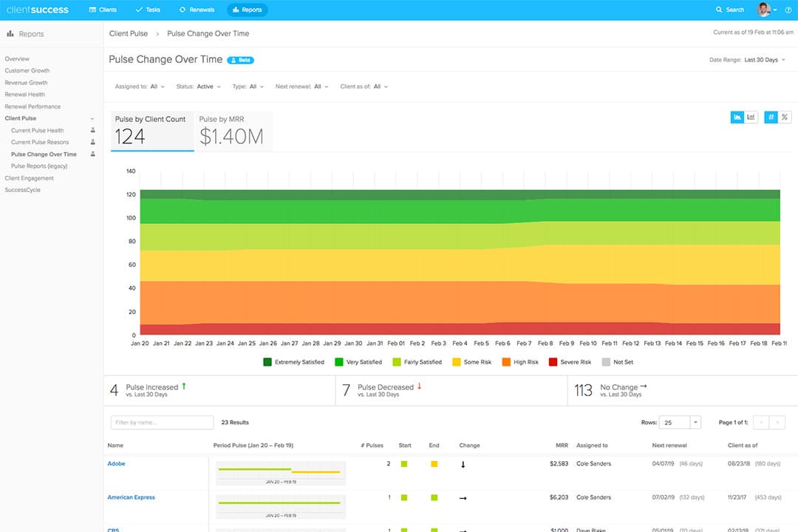This screenshot has height=532, width=798.
Task: Click Client Pulse in the breadcrumb
Action: point(129,33)
